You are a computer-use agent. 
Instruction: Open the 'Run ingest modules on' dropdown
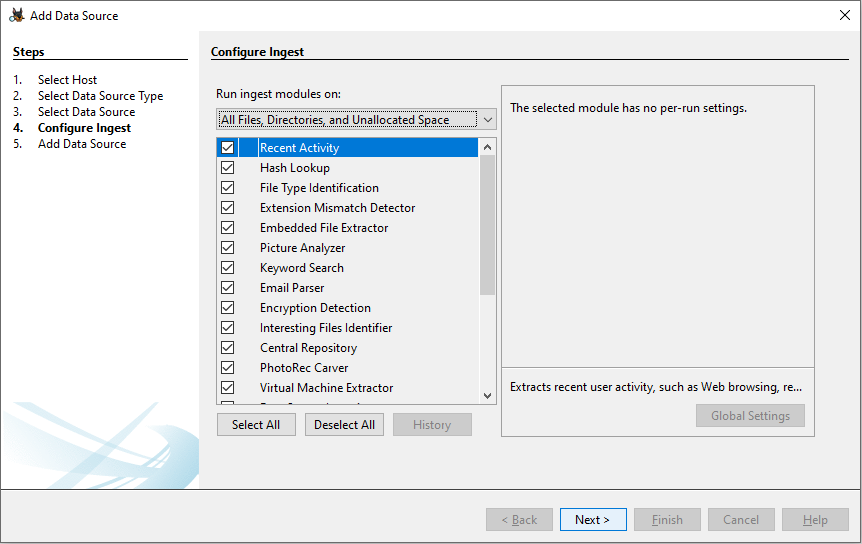pyautogui.click(x=356, y=120)
